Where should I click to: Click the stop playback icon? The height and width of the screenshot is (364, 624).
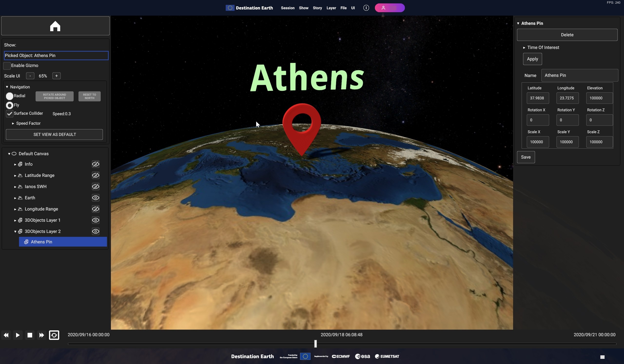pyautogui.click(x=30, y=335)
